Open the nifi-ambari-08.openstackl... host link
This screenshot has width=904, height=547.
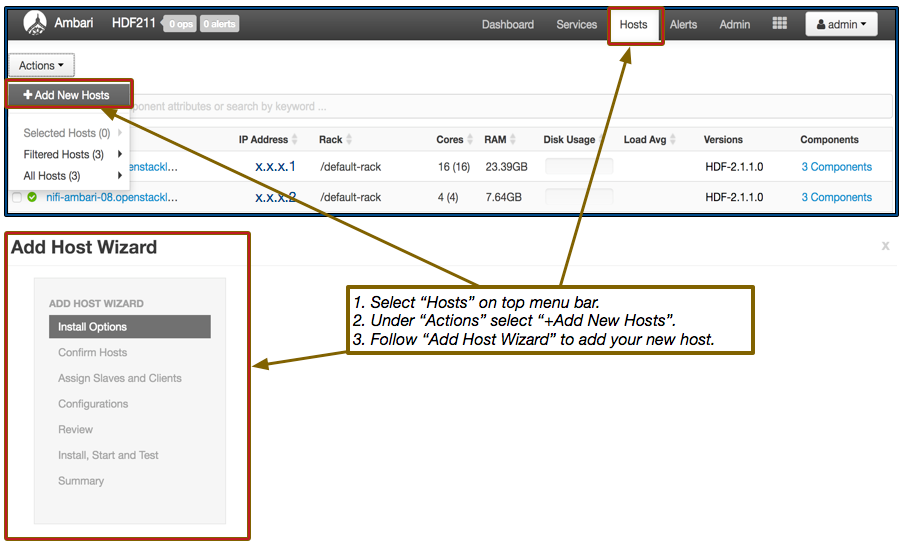point(112,197)
